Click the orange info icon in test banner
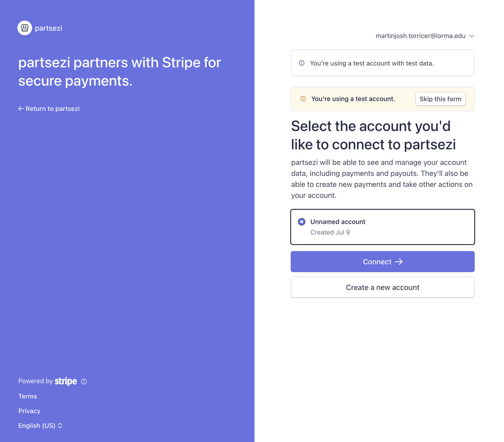Viewport: 504px width, 442px height. pyautogui.click(x=303, y=99)
